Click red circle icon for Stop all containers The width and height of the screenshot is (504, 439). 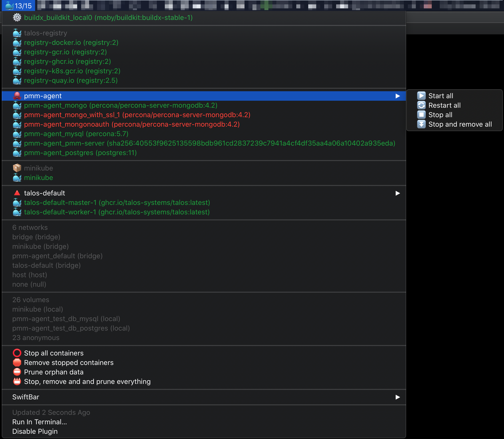pyautogui.click(x=17, y=353)
